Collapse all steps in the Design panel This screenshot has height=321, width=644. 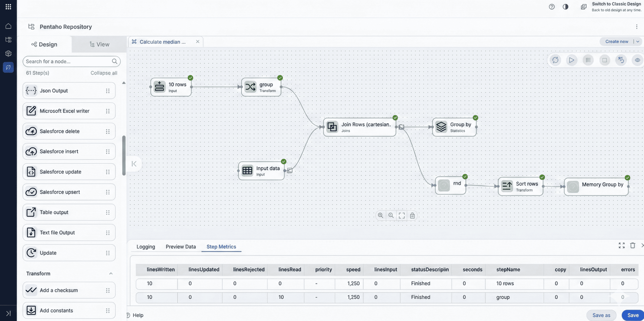point(104,73)
